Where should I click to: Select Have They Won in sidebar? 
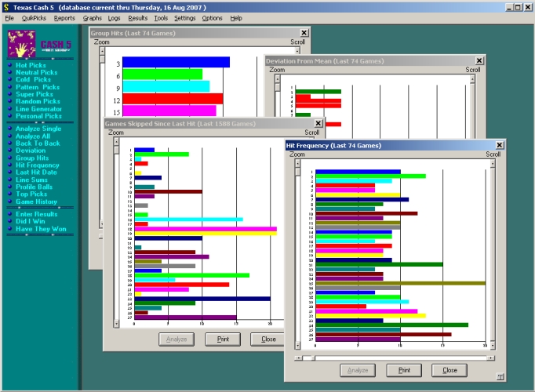(41, 229)
